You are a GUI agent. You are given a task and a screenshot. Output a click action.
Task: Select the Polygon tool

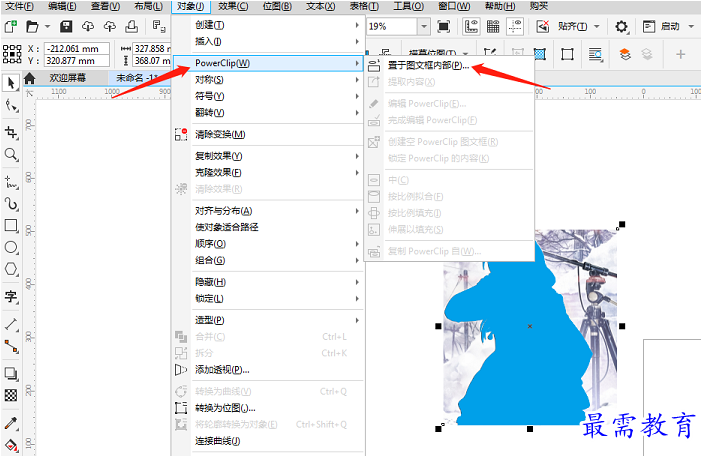coord(11,269)
